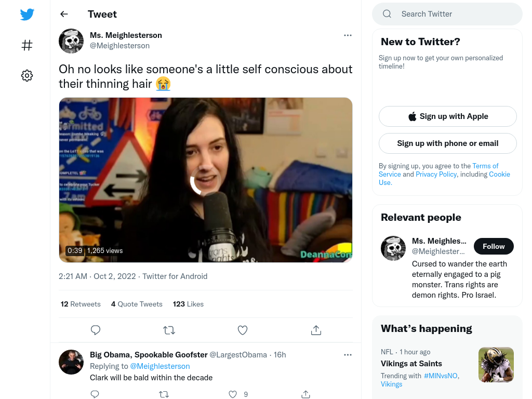Open the Explore hashtag icon
Image resolution: width=532 pixels, height=399 pixels.
pos(27,45)
